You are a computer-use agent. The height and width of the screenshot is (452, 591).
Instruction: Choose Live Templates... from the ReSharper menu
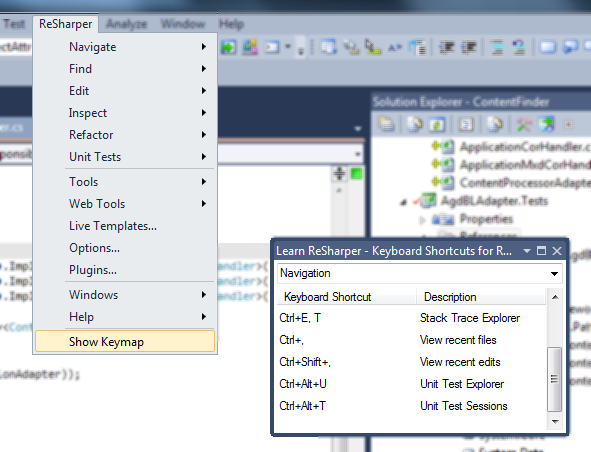click(x=125, y=226)
